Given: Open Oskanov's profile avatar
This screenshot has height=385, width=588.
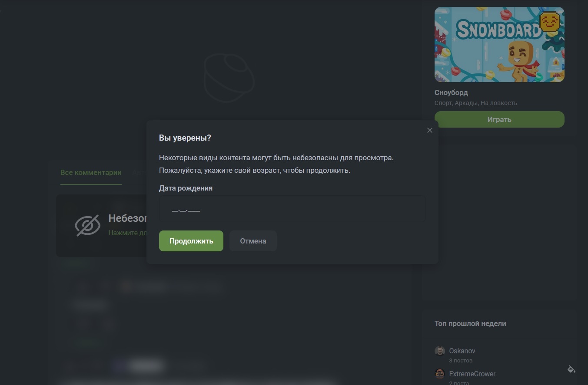Looking at the screenshot, I should point(440,351).
